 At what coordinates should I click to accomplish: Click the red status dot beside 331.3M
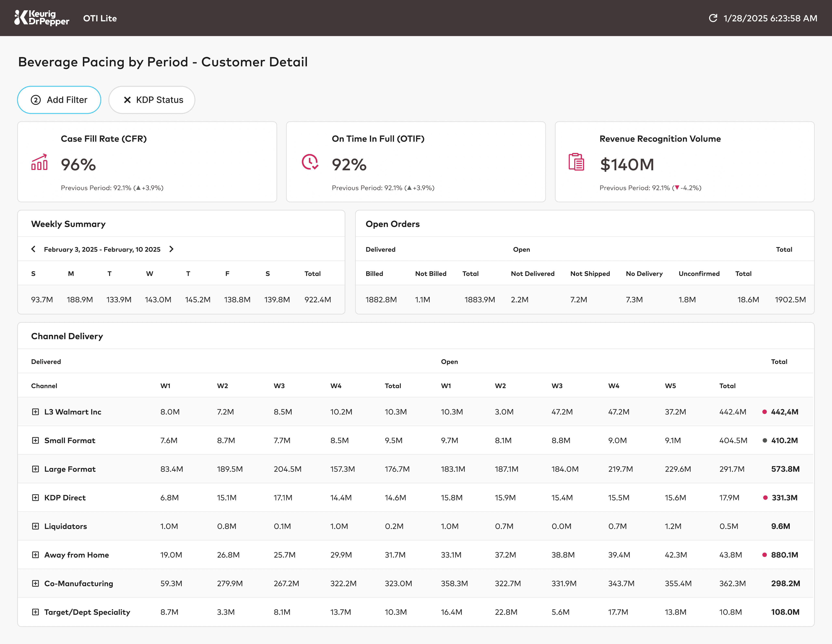click(765, 497)
